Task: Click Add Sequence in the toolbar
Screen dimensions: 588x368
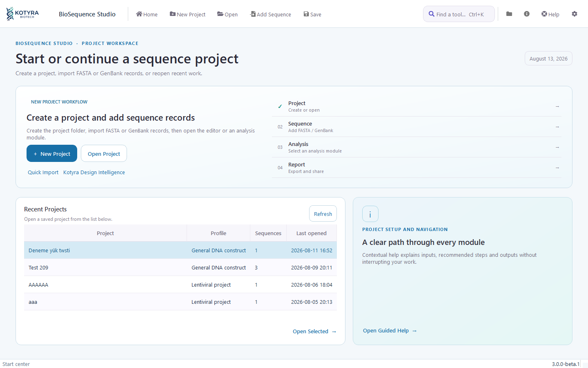Action: tap(271, 14)
